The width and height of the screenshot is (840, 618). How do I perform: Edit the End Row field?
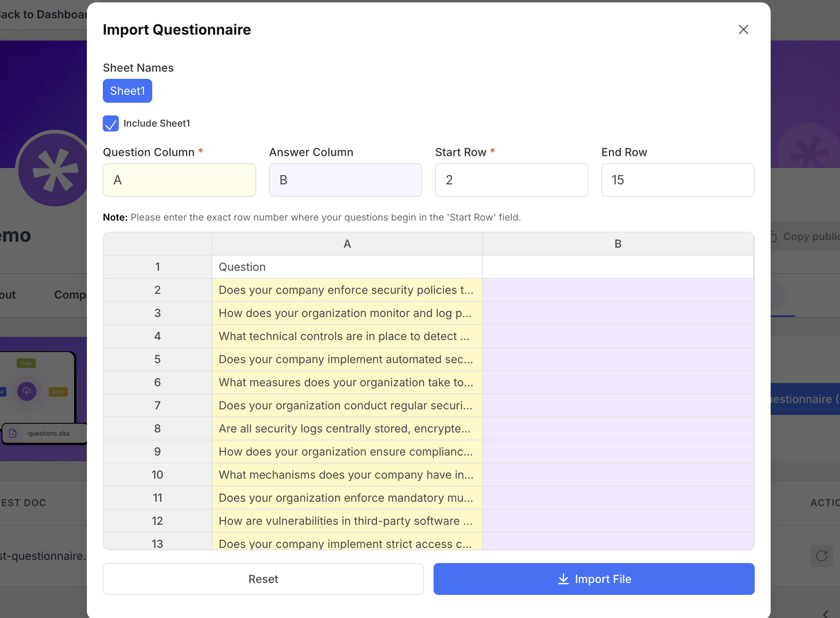point(677,180)
